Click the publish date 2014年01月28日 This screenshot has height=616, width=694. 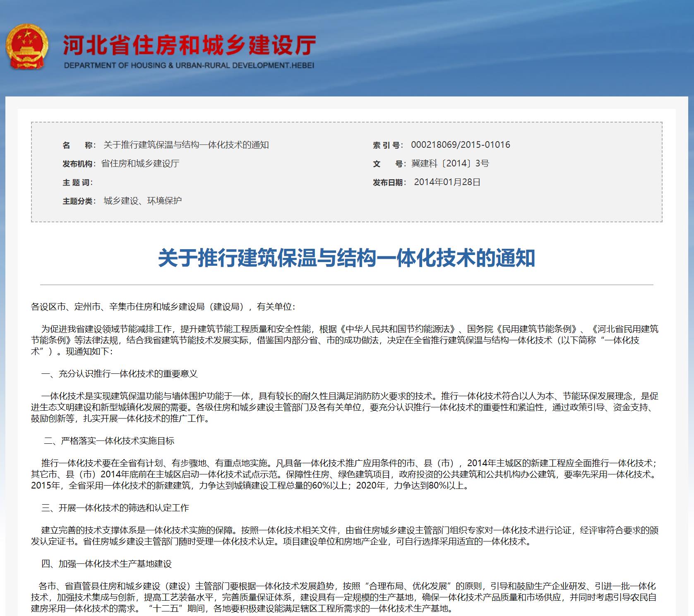447,182
